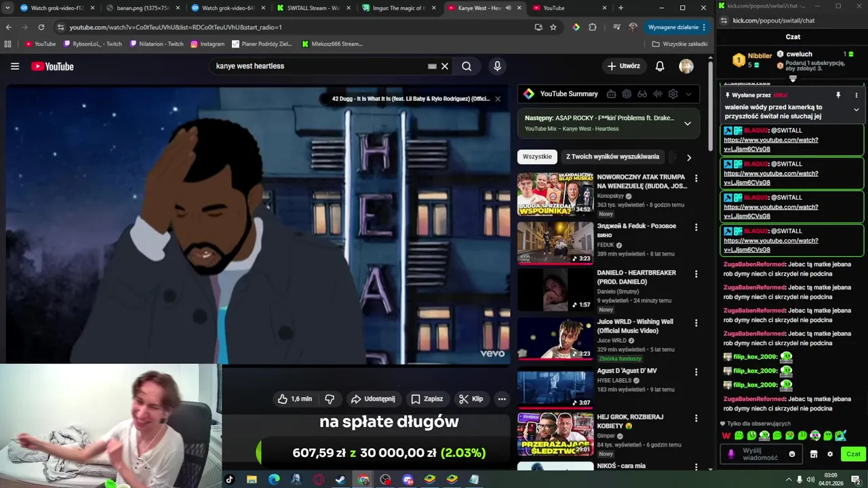
Task: Click the Utwórz create button
Action: click(x=624, y=66)
